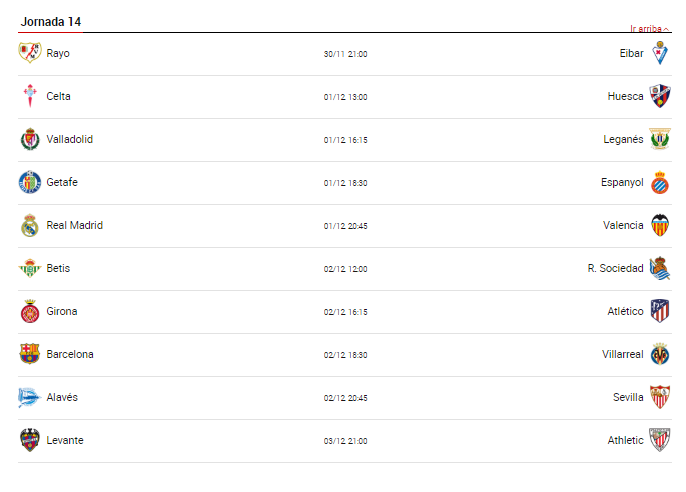The width and height of the screenshot is (686, 492).
Task: Click the Valladolid match time 01/12 16:15
Action: (345, 140)
